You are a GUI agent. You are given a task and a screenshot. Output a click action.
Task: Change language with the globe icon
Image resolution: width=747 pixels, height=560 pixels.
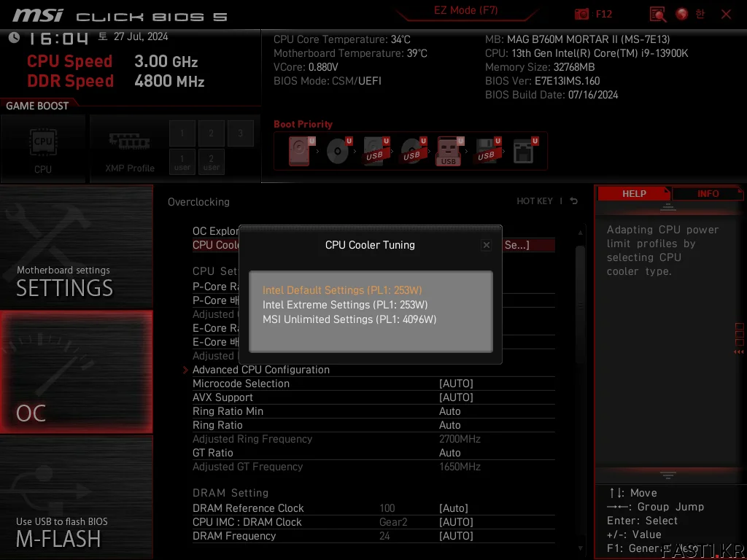(682, 14)
